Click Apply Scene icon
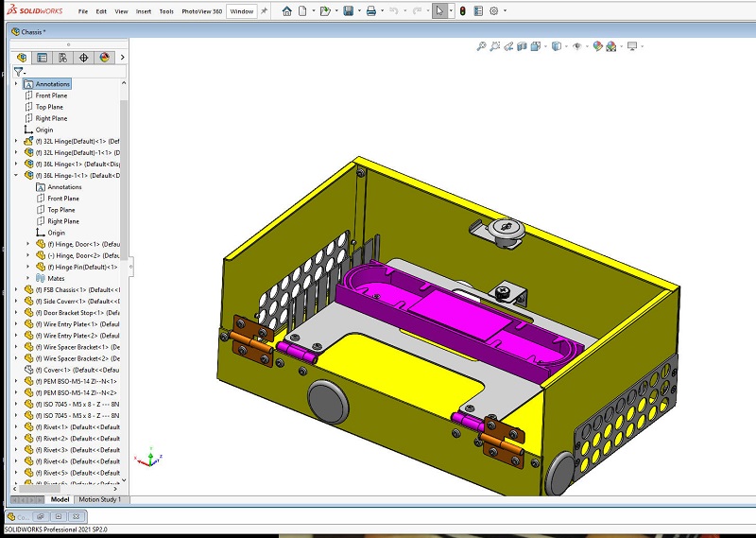756x538 pixels. (x=610, y=46)
